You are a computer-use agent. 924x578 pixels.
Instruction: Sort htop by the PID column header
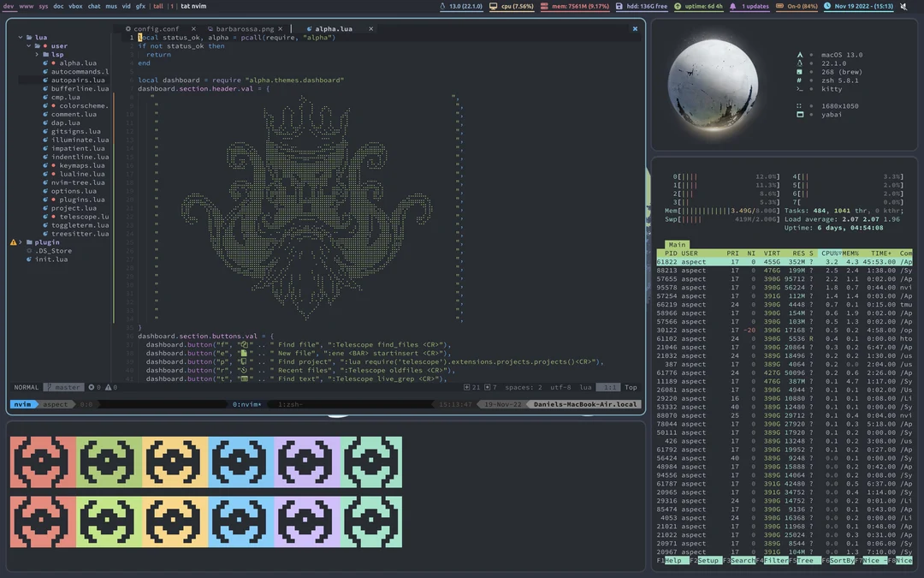(x=671, y=253)
